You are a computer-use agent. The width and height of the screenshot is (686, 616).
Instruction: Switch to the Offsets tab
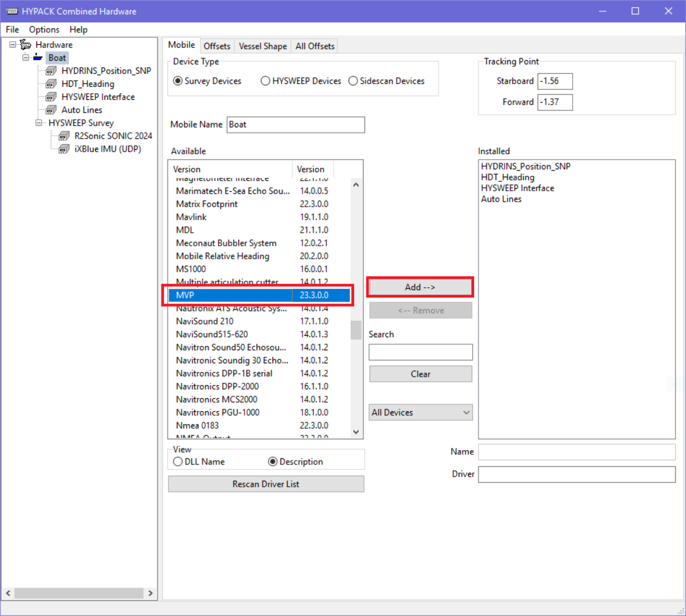click(x=217, y=46)
